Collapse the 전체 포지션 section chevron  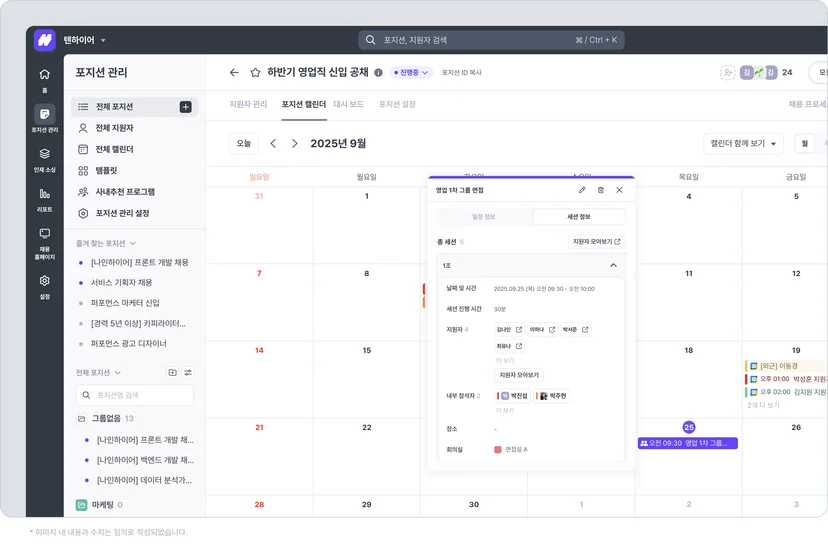[x=117, y=373]
